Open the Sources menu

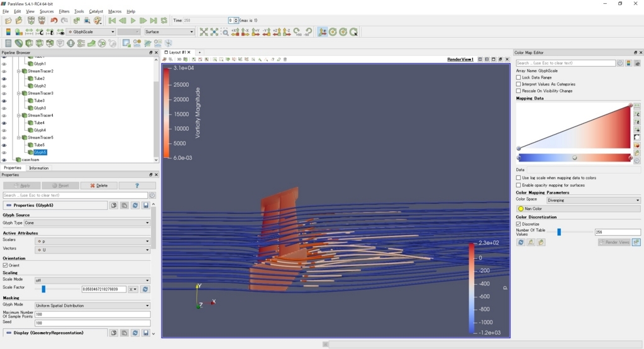tap(47, 11)
